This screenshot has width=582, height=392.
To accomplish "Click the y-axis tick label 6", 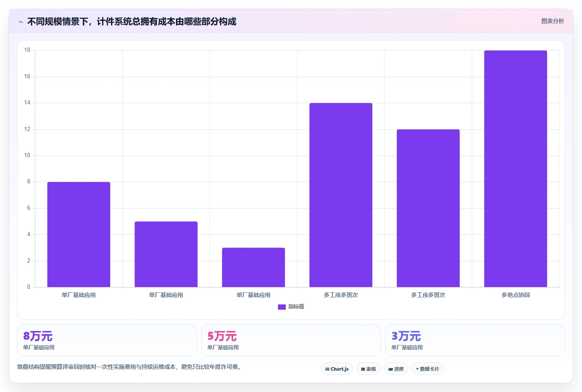I will click(29, 208).
